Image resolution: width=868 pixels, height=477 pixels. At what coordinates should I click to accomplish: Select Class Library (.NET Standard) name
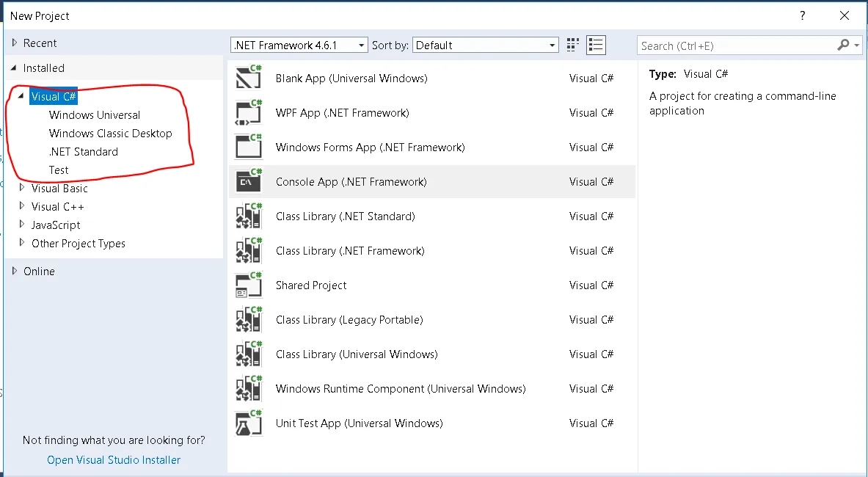[x=346, y=216]
